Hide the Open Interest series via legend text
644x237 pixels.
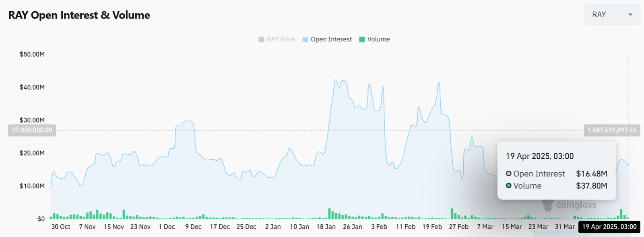(x=331, y=39)
